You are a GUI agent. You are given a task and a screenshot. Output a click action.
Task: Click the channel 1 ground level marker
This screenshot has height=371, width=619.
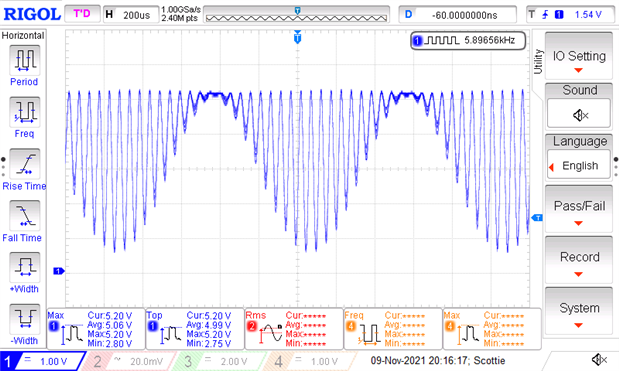[59, 271]
